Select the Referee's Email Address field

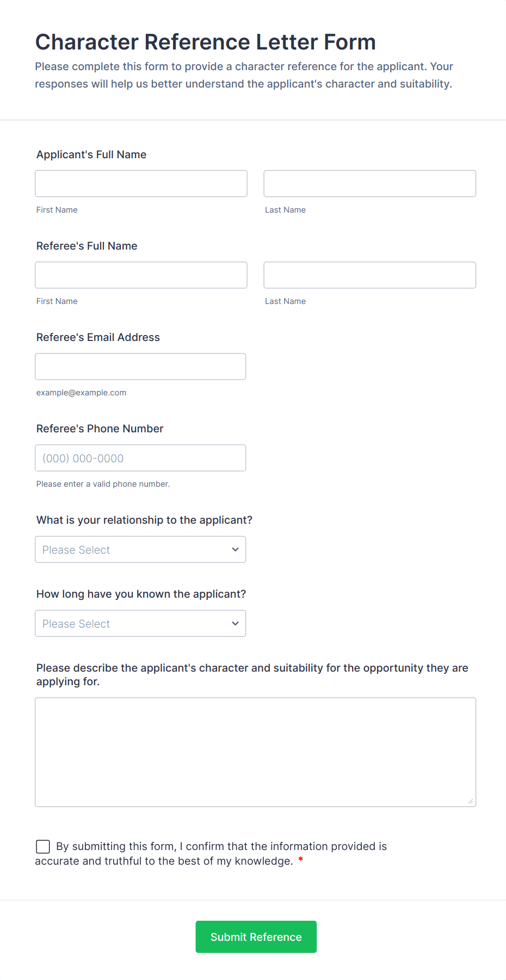(x=140, y=367)
